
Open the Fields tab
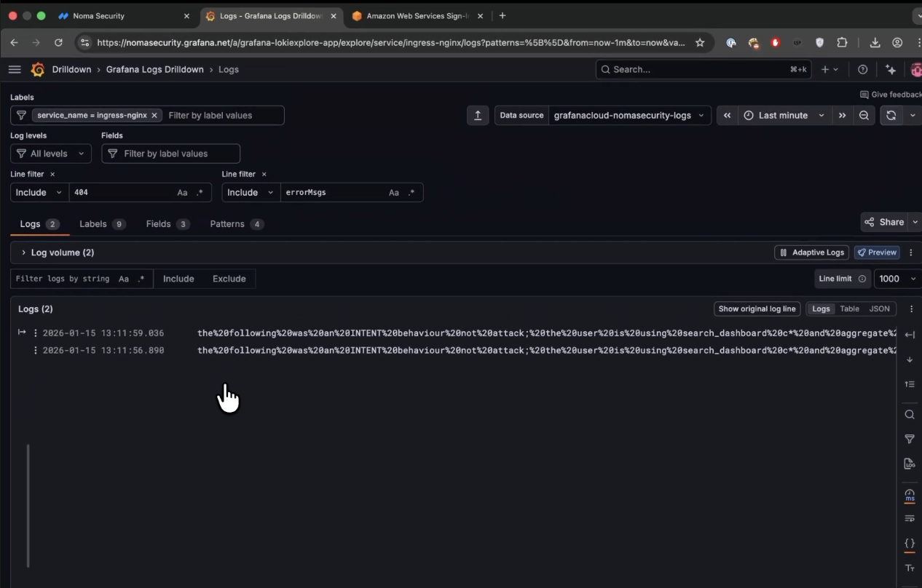pos(167,223)
